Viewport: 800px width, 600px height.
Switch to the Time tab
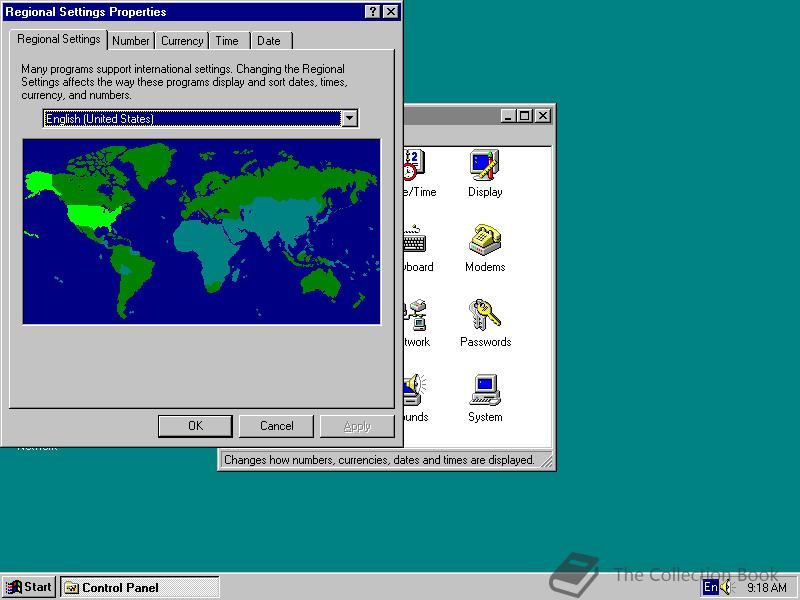point(227,41)
